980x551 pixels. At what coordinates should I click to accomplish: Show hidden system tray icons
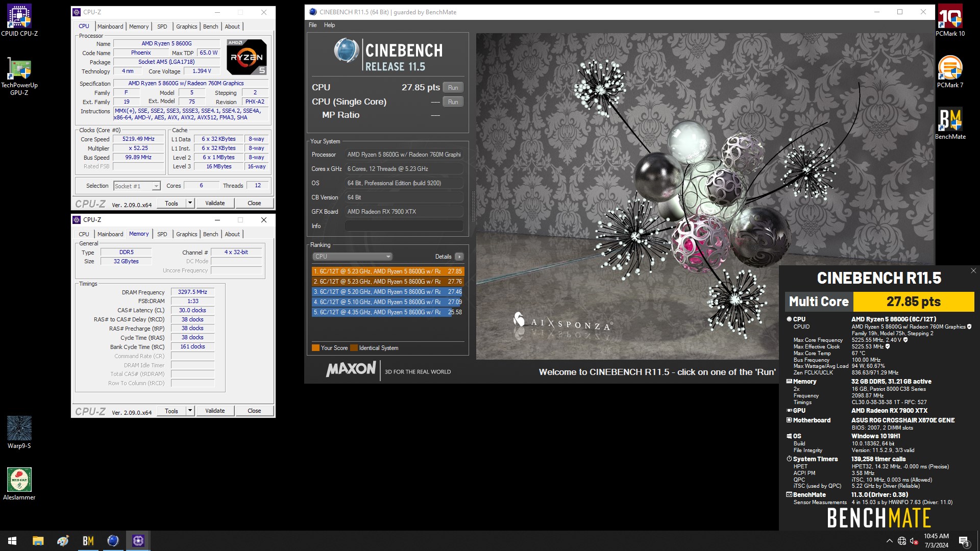click(x=889, y=541)
